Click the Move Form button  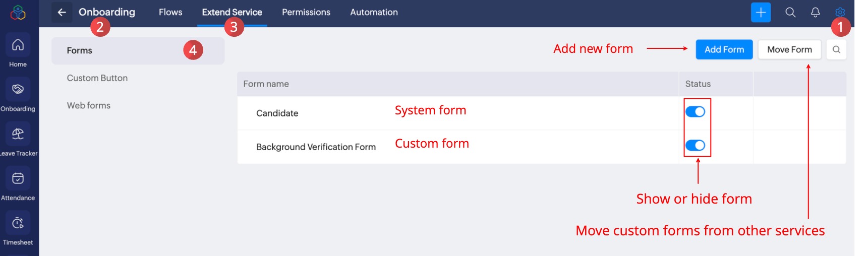coord(789,49)
